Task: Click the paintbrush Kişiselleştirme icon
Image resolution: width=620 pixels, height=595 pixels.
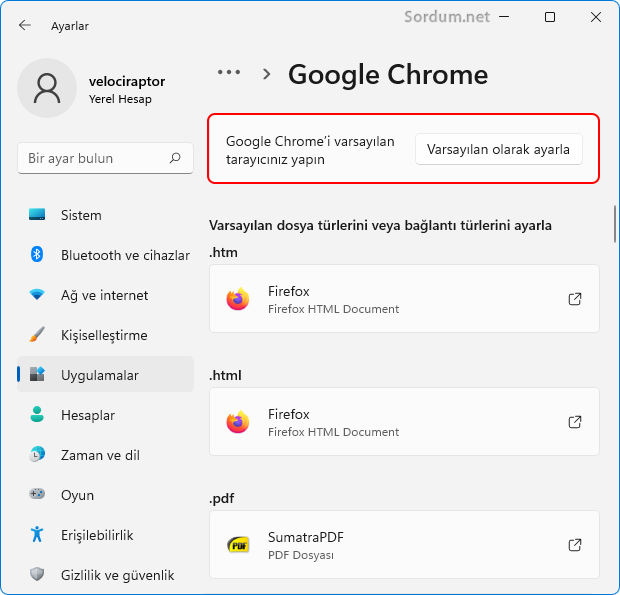Action: pyautogui.click(x=37, y=334)
